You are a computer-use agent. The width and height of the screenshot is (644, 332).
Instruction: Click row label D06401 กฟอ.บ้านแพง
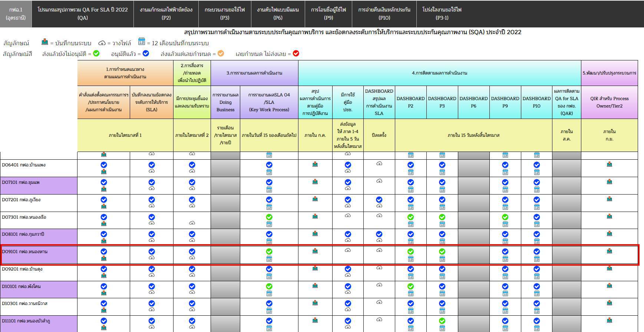(x=24, y=165)
